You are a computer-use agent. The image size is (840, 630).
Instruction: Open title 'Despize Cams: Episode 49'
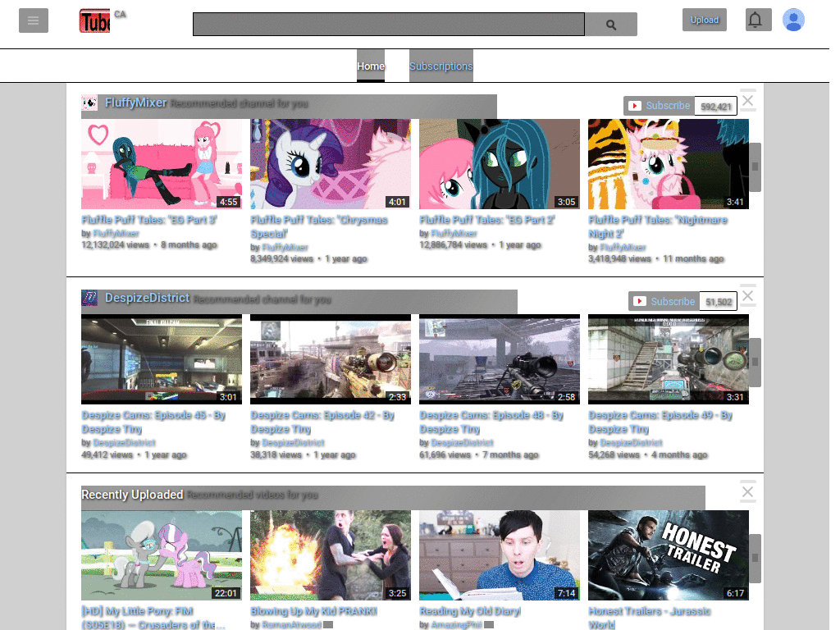[x=660, y=422]
